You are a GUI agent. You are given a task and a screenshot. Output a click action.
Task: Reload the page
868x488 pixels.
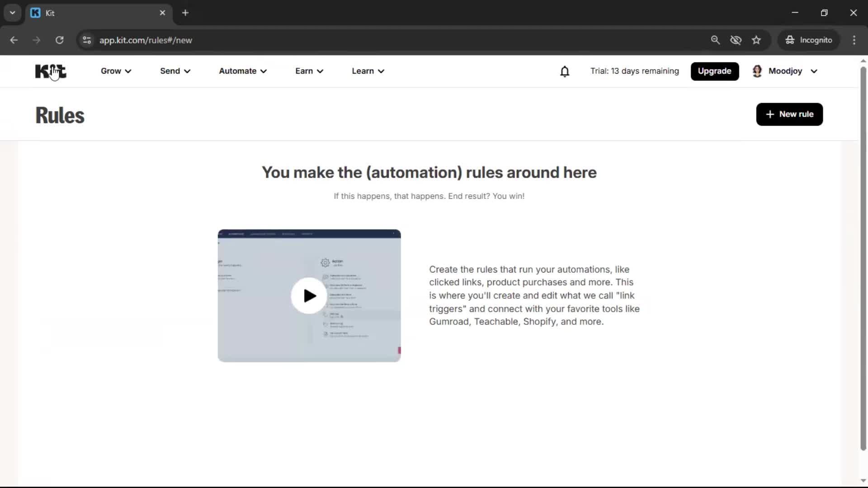tap(59, 40)
